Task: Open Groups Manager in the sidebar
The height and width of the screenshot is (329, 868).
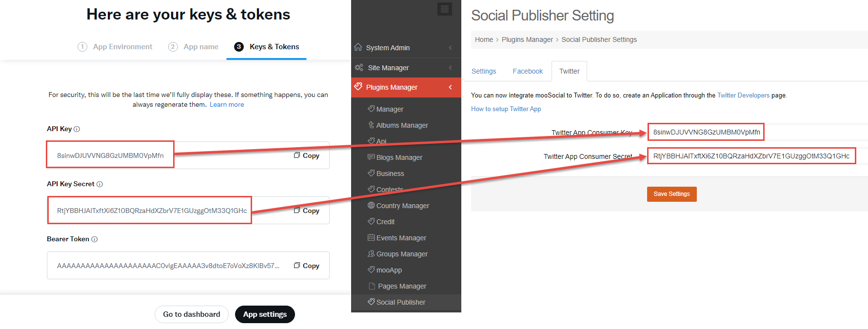Action: 402,254
